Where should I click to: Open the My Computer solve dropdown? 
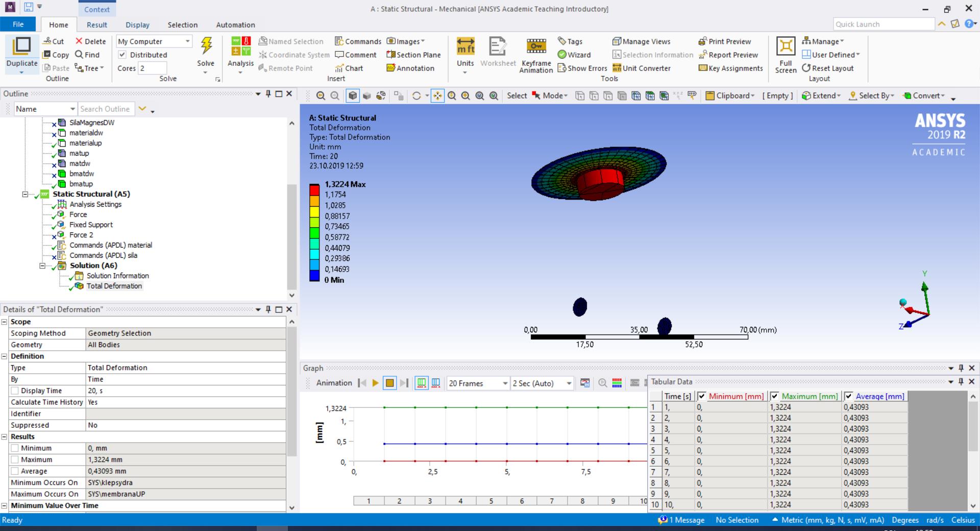click(154, 41)
